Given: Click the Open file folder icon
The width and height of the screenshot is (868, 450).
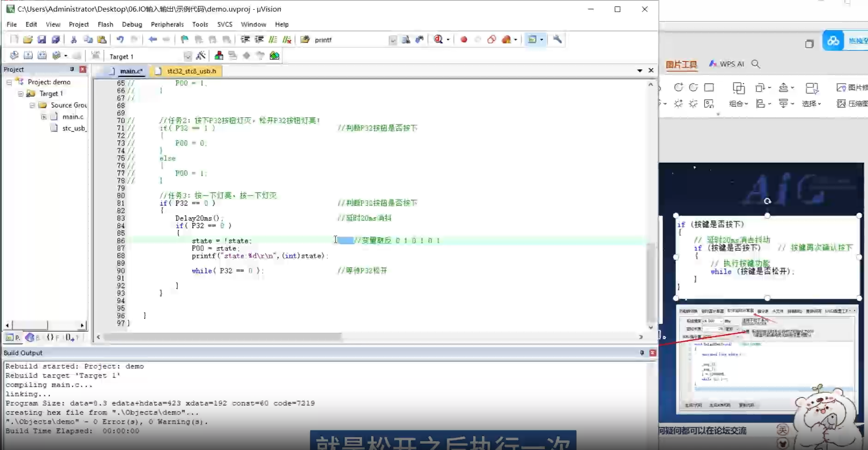Looking at the screenshot, I should click(28, 40).
